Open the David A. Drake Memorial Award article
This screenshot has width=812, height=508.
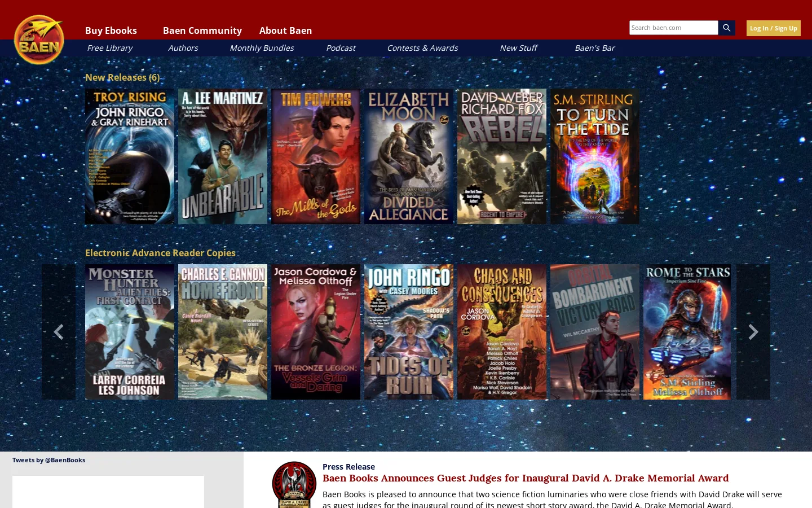tap(526, 478)
